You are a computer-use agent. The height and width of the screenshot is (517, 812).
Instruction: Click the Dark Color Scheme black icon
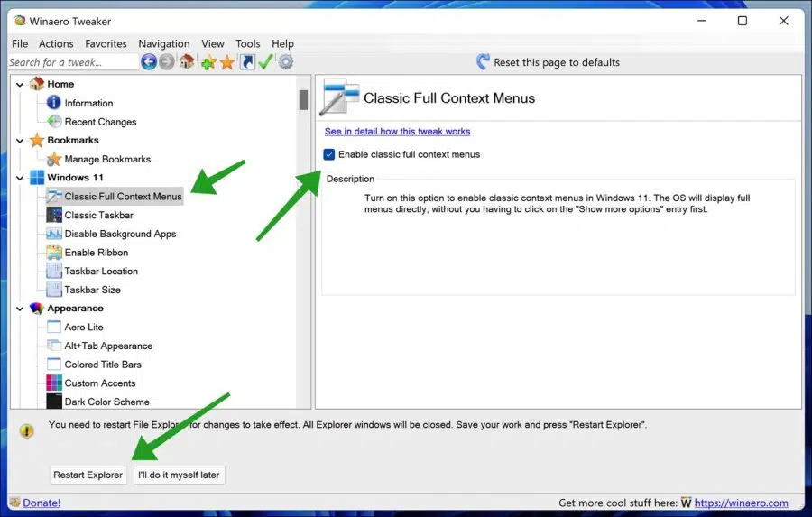coord(54,402)
